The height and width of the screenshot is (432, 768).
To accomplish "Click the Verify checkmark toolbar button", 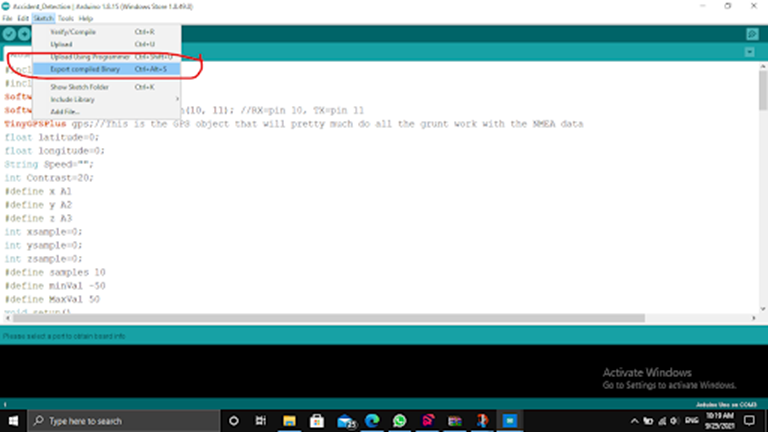I will 9,34.
